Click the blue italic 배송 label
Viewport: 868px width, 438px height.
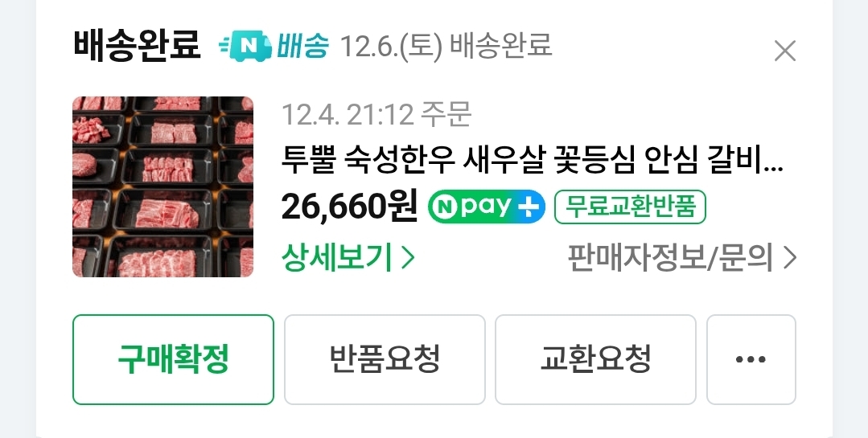[302, 45]
